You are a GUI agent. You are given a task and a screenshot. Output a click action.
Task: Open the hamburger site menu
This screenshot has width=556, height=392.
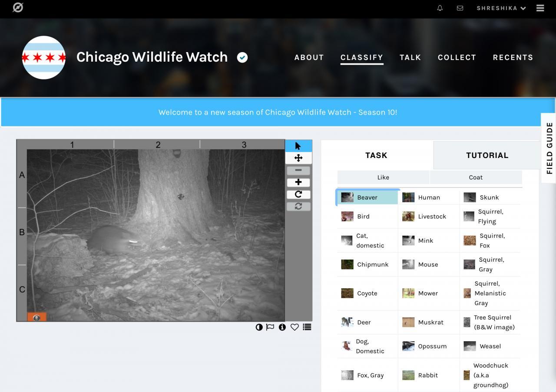[x=540, y=8]
